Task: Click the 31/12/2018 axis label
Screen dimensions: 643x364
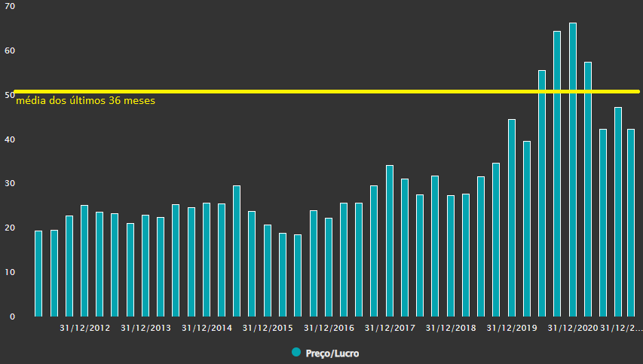Action: pos(451,328)
